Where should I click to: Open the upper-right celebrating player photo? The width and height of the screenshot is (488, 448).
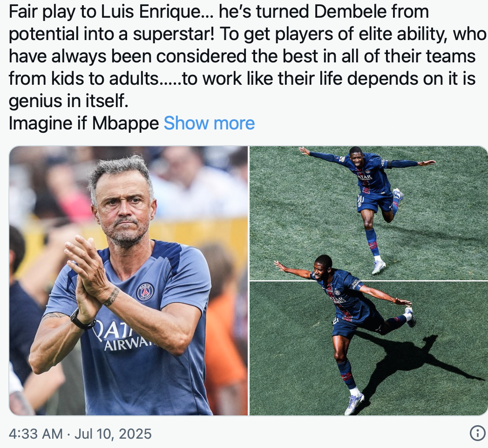coord(368,213)
